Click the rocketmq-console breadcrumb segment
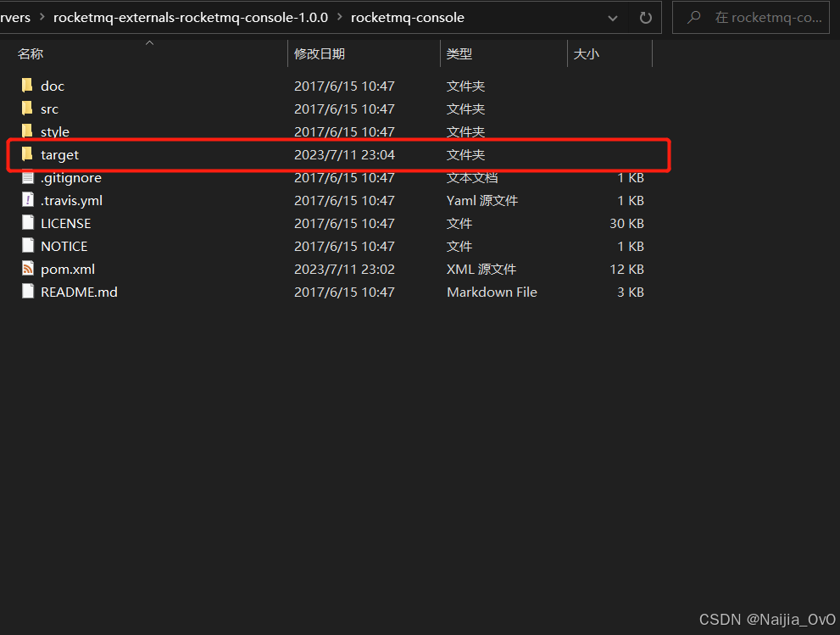The width and height of the screenshot is (840, 635). (x=408, y=18)
